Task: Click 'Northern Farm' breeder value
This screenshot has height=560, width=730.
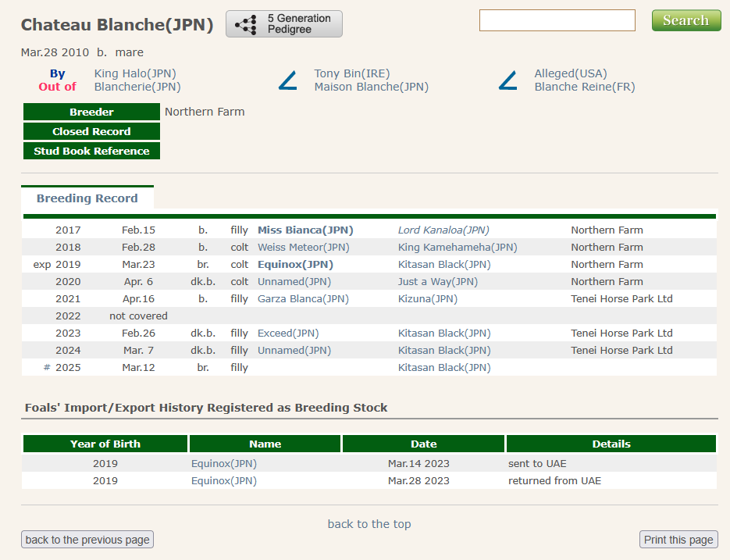Action: click(x=205, y=112)
